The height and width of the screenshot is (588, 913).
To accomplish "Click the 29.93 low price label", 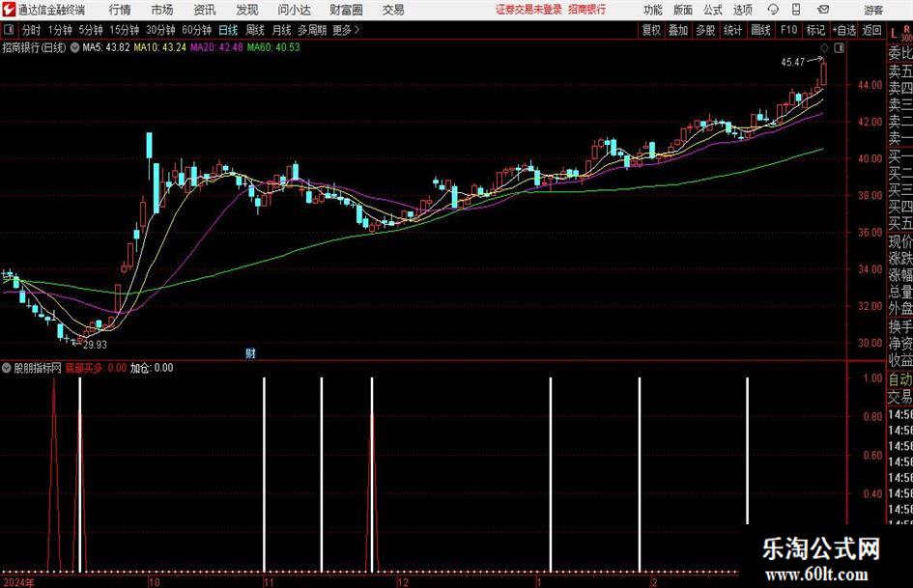I will click(95, 345).
